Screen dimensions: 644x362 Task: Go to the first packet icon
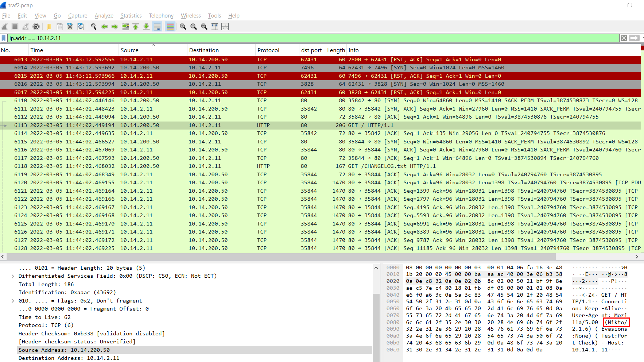pyautogui.click(x=136, y=27)
